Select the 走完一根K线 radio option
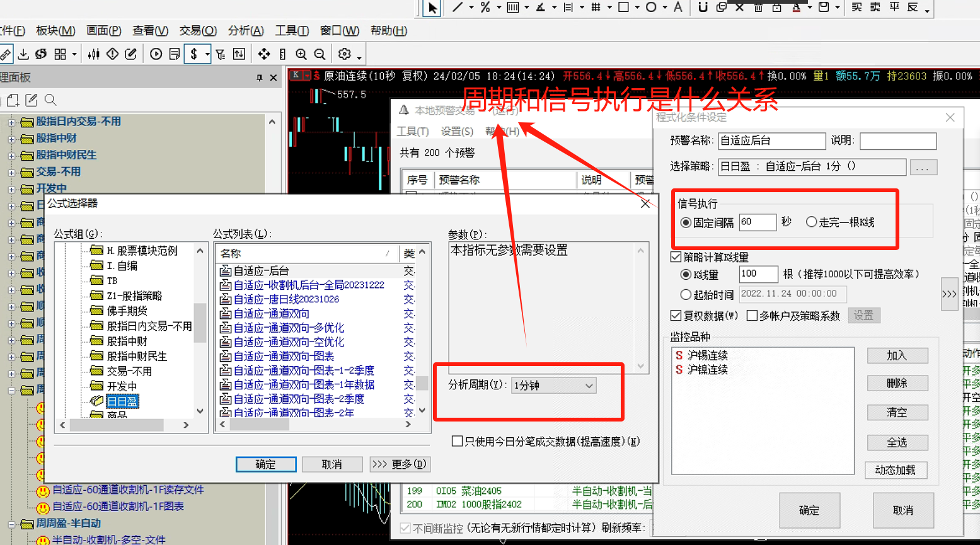The image size is (980, 545). [x=812, y=222]
